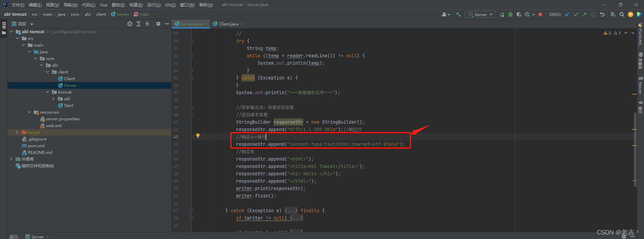This screenshot has height=239, width=644.
Task: Fold the try block on line 30
Action: click(x=191, y=41)
